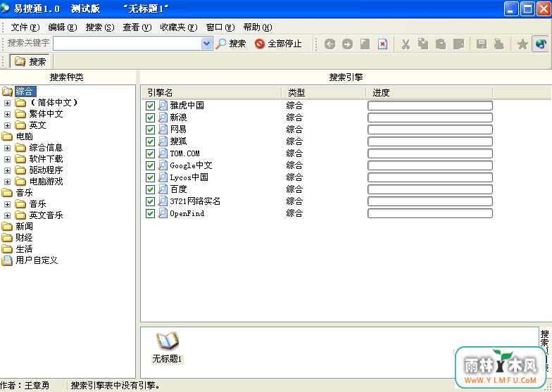Open the 搜索(S) menu
The image size is (552, 392).
point(100,27)
